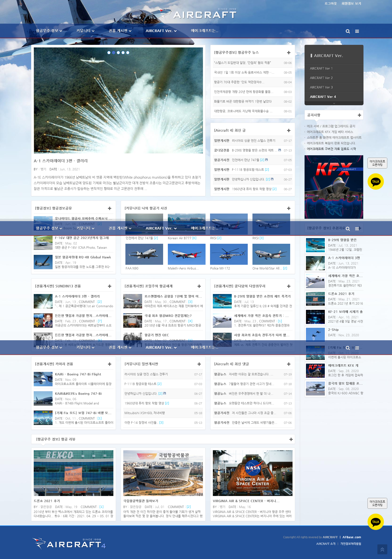
Task: Click the search magnifier in the top header
Action: [348, 31]
